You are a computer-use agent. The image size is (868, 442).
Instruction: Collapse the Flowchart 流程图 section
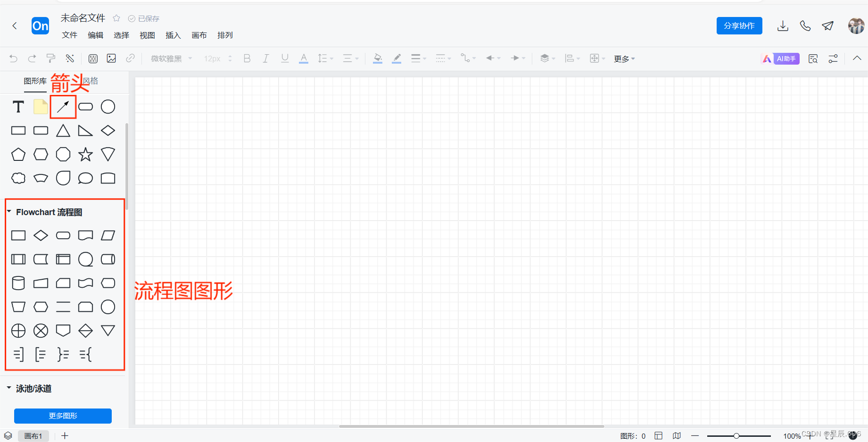click(x=10, y=211)
